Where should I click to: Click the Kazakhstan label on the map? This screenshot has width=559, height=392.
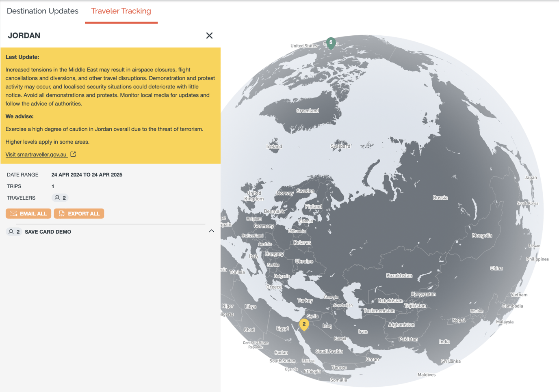coord(399,276)
